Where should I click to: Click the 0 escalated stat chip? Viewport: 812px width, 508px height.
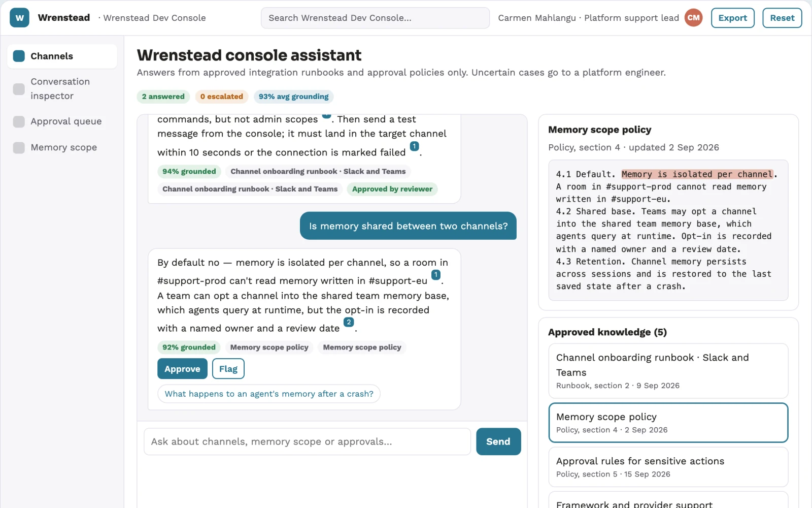pyautogui.click(x=222, y=97)
